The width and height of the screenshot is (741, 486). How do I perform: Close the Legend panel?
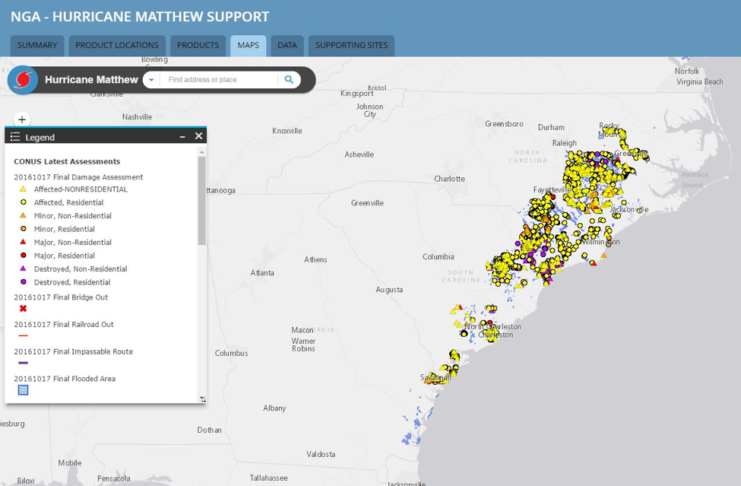coord(199,136)
